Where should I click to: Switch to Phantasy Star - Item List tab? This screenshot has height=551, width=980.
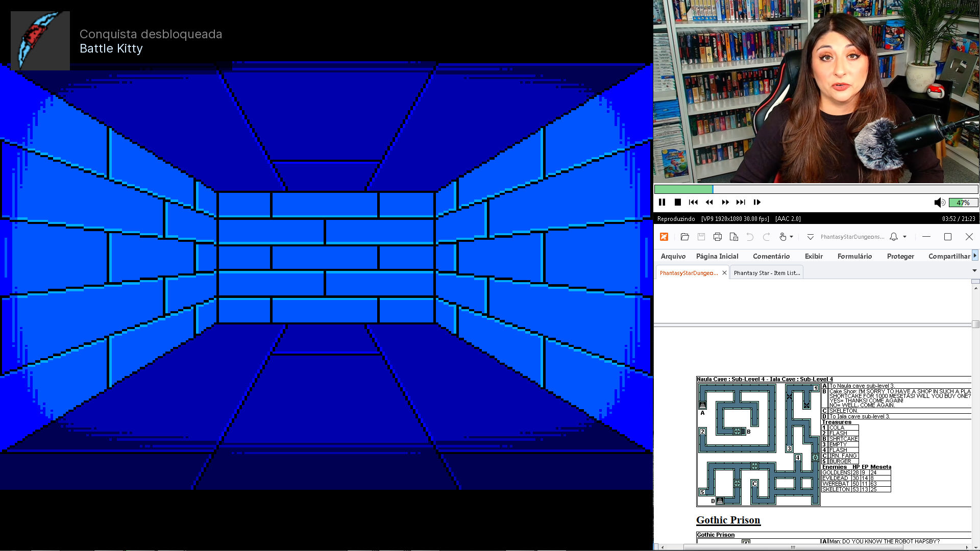(767, 273)
